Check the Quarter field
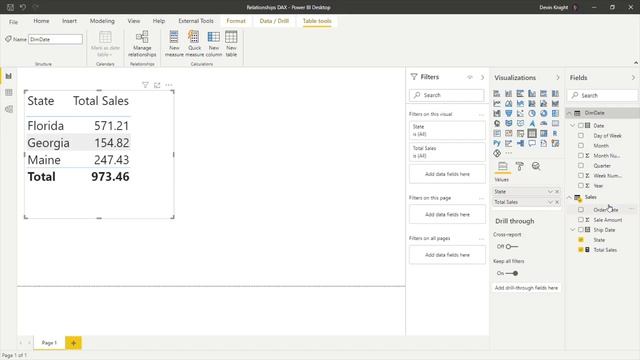 tap(581, 165)
